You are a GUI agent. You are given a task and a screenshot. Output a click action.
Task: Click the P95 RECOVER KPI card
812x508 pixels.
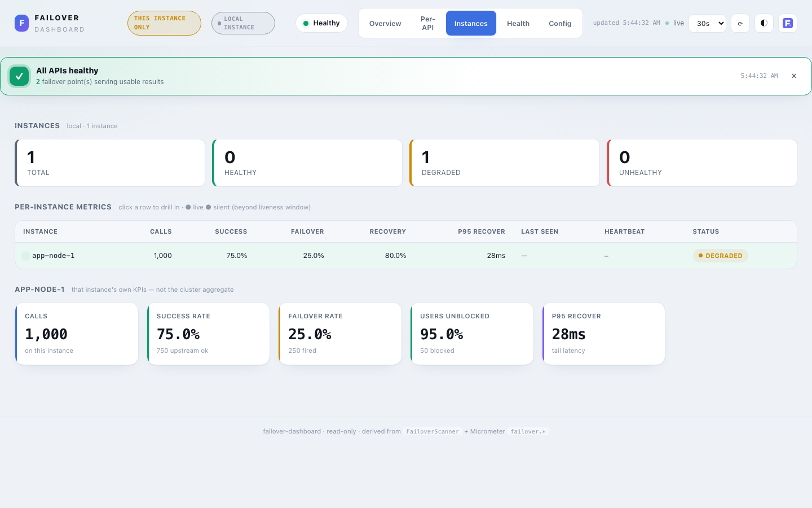[603, 334]
